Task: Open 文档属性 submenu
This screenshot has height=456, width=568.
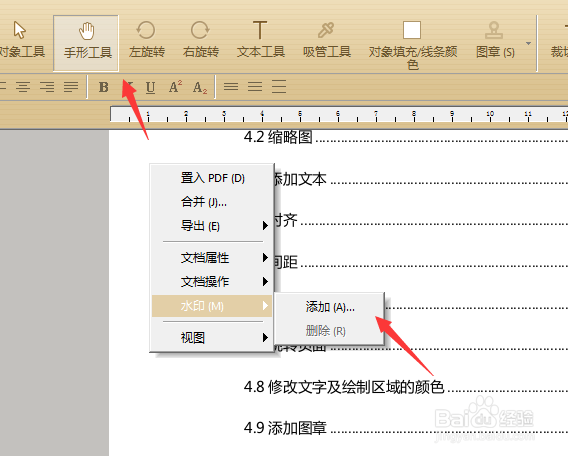Action: click(212, 258)
